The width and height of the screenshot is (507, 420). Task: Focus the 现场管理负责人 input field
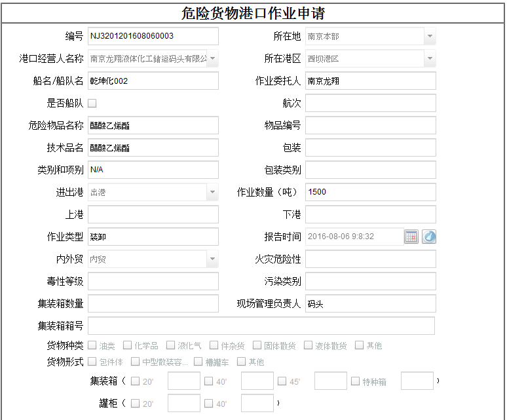tap(370, 303)
